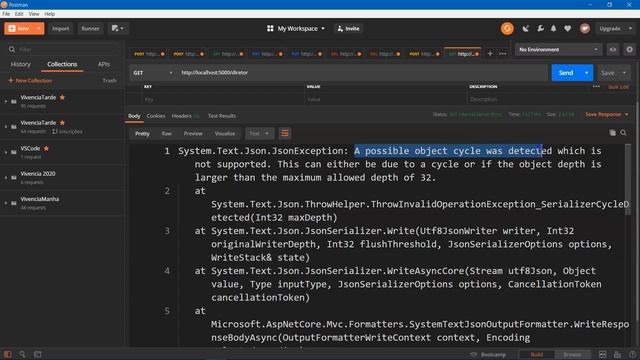640x360 pixels.
Task: Open the wrench settings icon
Action: coord(540,29)
